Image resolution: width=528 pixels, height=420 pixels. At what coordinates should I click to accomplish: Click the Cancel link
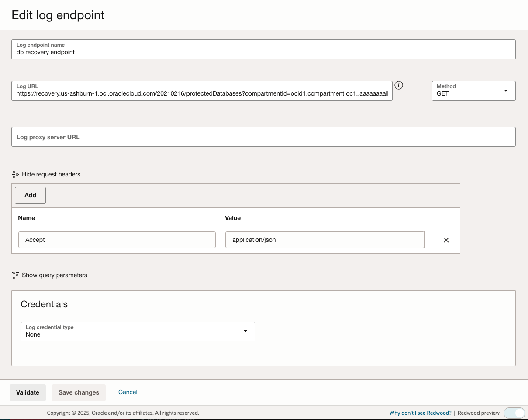[128, 392]
